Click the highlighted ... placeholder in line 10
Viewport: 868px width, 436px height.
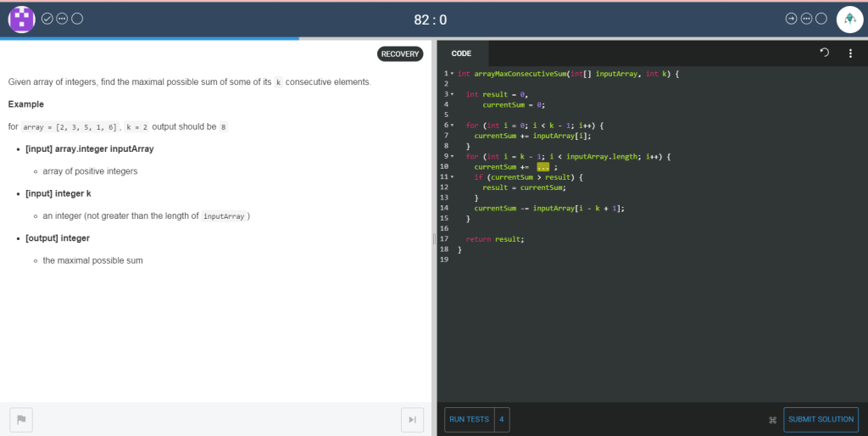(543, 167)
